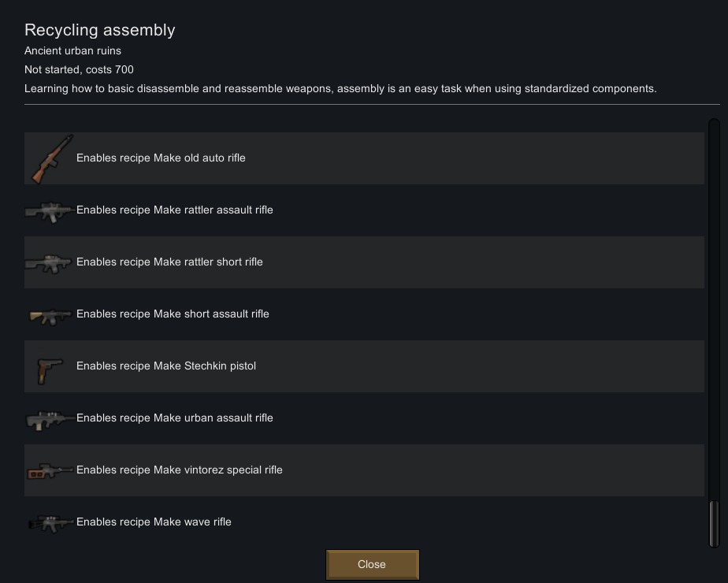Close the Recycling assembly window
The image size is (728, 583).
373,564
